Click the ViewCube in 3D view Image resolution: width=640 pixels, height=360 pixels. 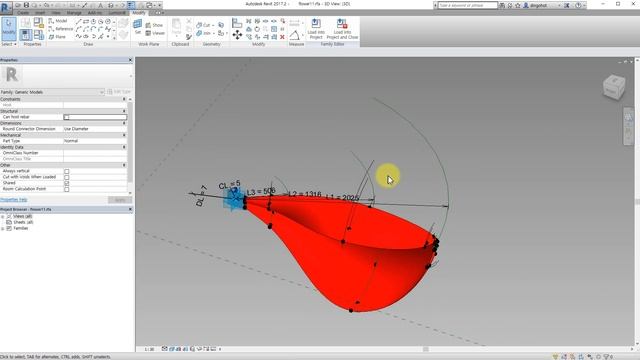[x=613, y=87]
